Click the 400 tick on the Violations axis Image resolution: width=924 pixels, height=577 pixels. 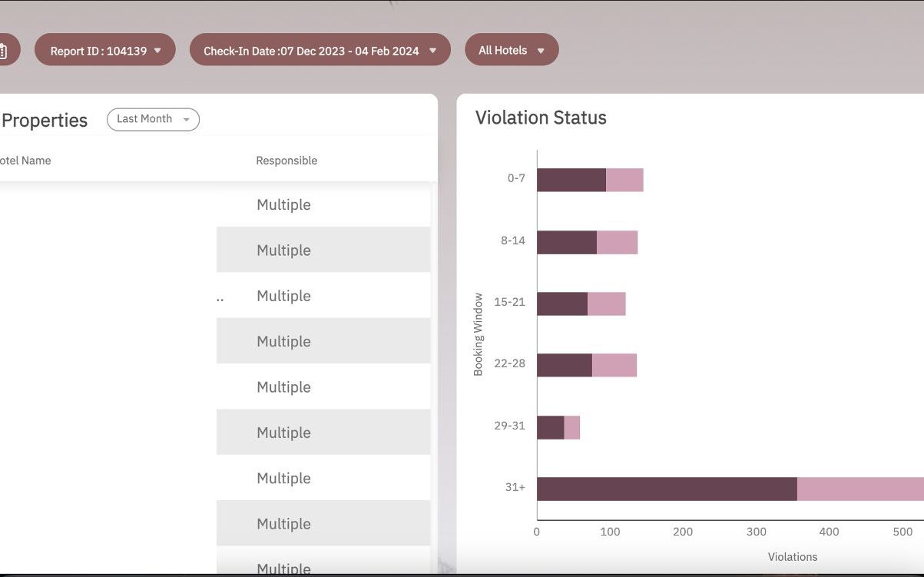(830, 532)
